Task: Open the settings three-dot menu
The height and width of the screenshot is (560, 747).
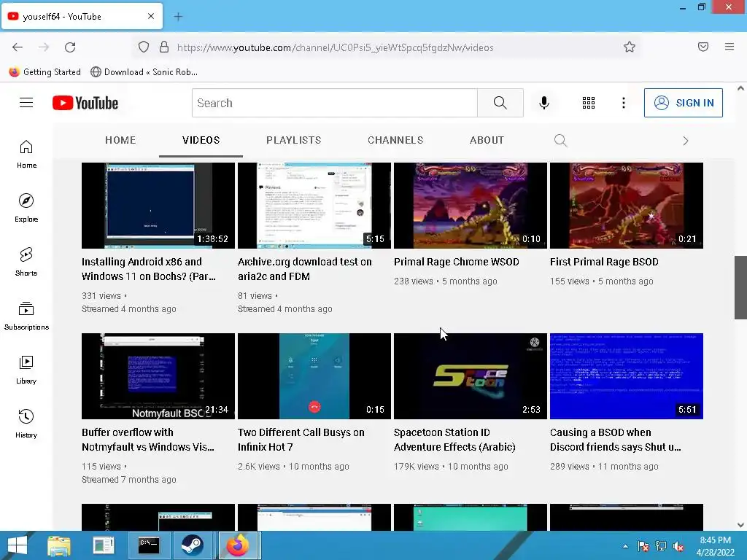Action: (624, 103)
